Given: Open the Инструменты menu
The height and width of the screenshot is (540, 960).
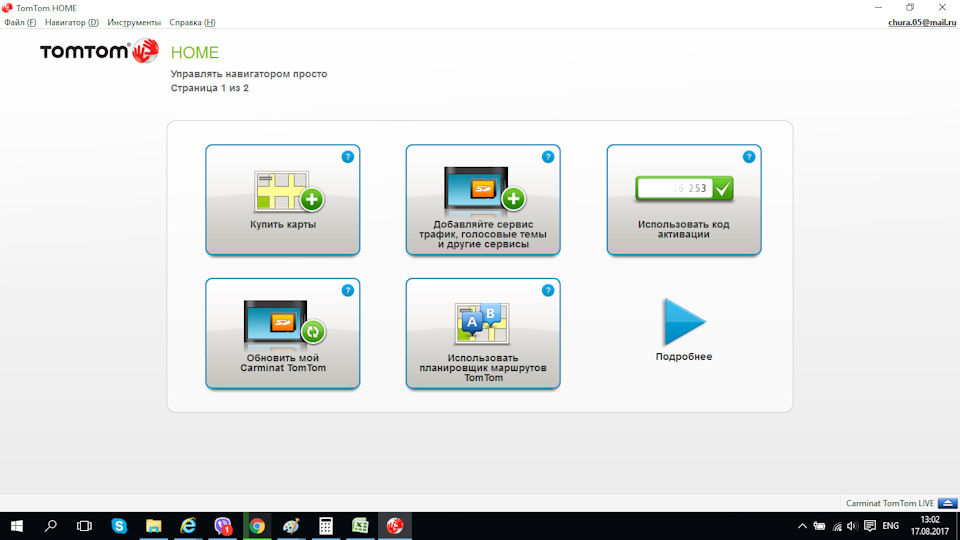Looking at the screenshot, I should (134, 22).
